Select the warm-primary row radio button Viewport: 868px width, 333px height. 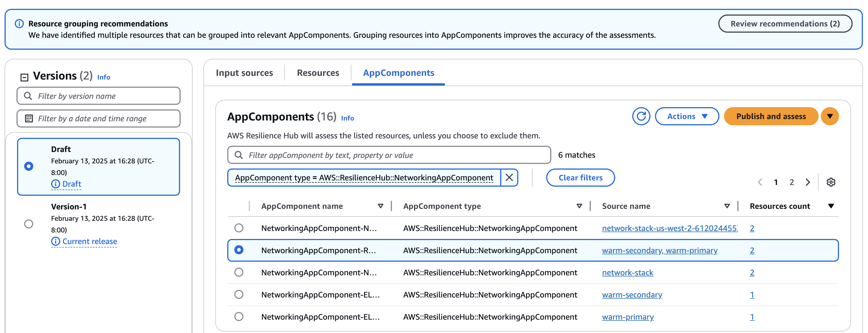pos(239,317)
